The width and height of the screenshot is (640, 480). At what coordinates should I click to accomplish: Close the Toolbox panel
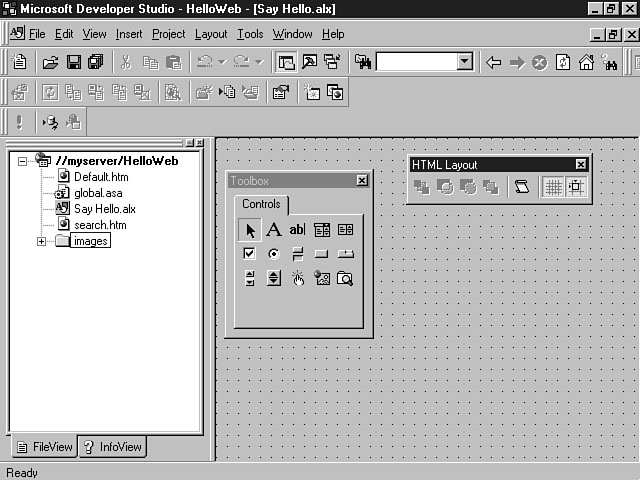coord(362,181)
